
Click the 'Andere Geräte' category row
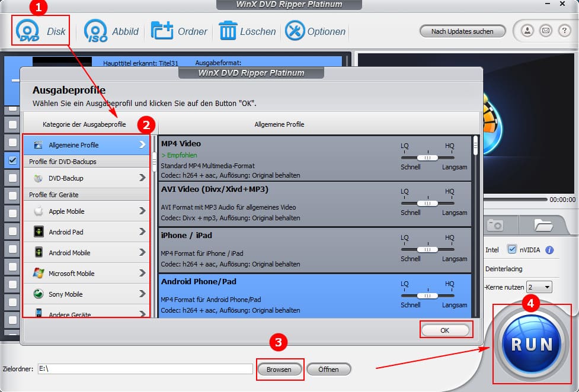[x=87, y=312]
